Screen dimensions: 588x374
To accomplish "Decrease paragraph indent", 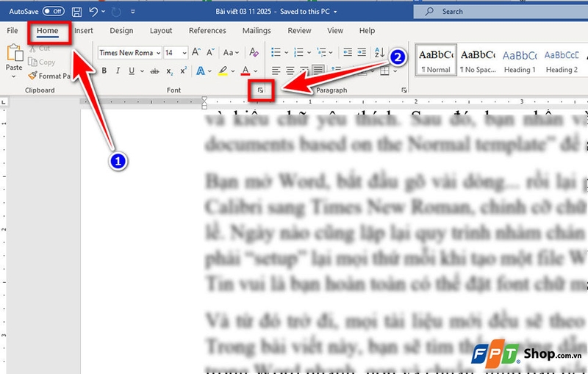I will (x=348, y=52).
